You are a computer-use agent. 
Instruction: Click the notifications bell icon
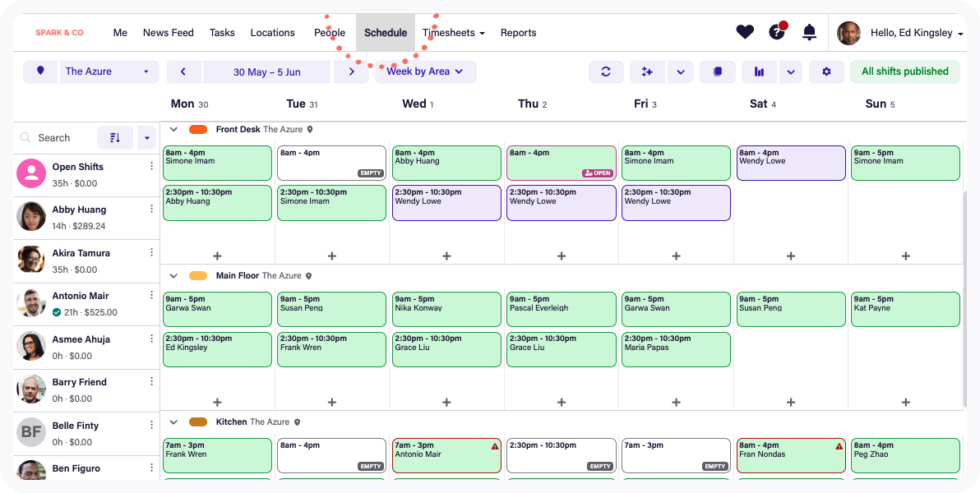809,33
